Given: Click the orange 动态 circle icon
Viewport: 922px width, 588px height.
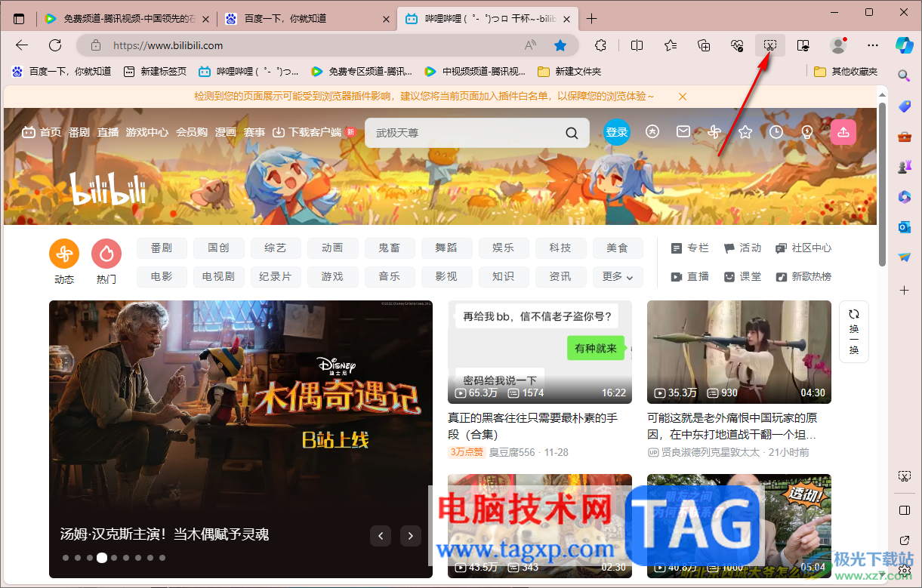Looking at the screenshot, I should coord(64,254).
